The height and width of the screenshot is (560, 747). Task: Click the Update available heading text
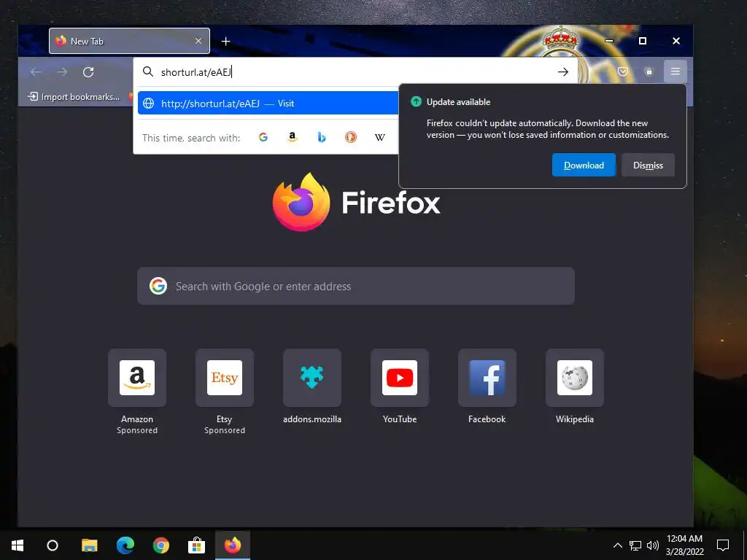pyautogui.click(x=458, y=102)
